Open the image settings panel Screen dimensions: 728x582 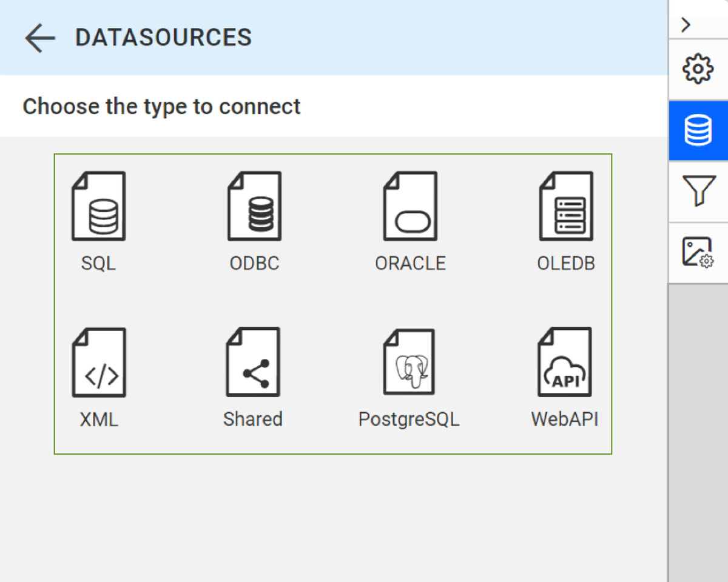point(698,252)
